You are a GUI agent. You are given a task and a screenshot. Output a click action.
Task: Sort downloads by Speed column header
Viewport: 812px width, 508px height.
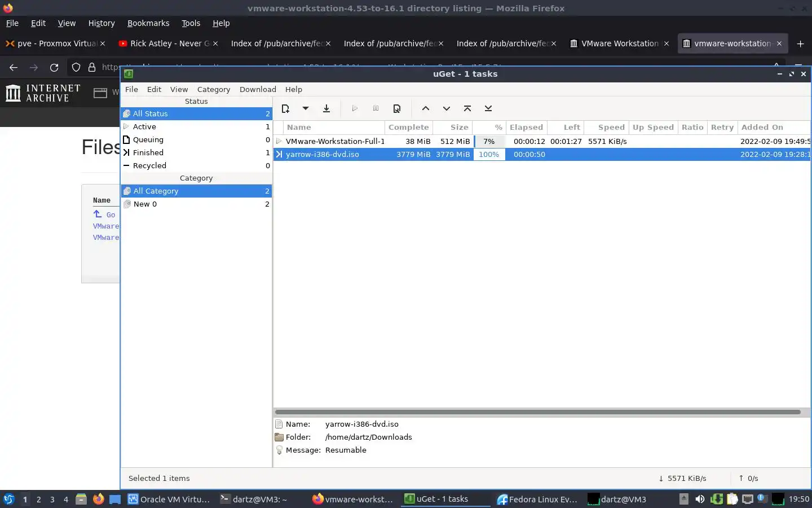(x=606, y=127)
